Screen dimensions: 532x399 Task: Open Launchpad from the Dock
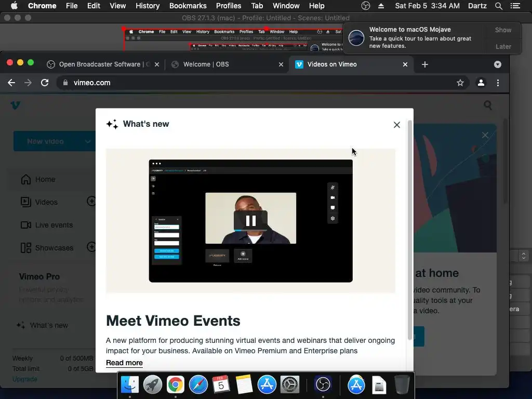pos(153,385)
